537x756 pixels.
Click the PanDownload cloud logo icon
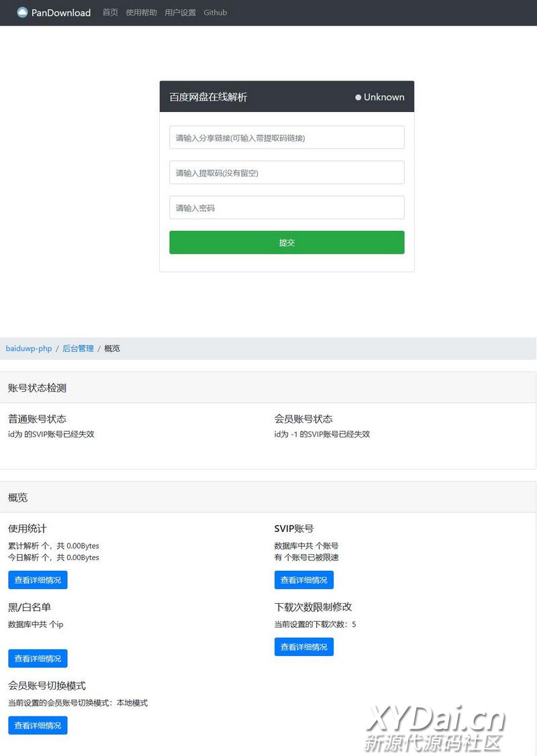[x=22, y=12]
